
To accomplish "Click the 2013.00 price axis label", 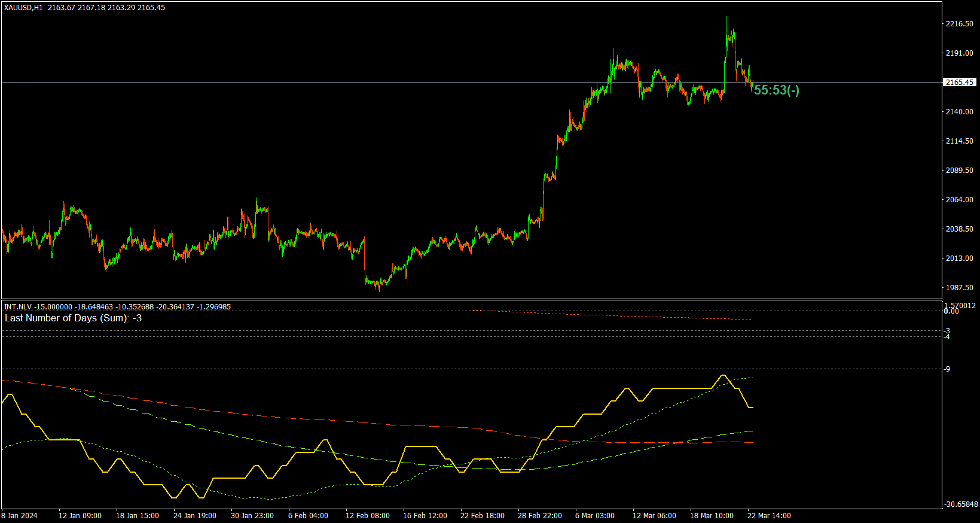I will tap(959, 259).
